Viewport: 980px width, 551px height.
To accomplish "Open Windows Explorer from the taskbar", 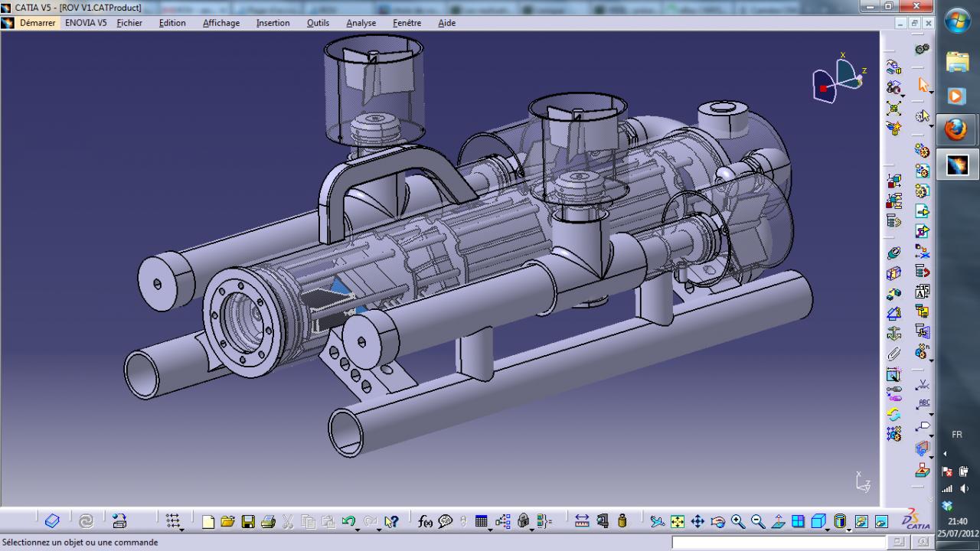I will point(957,61).
